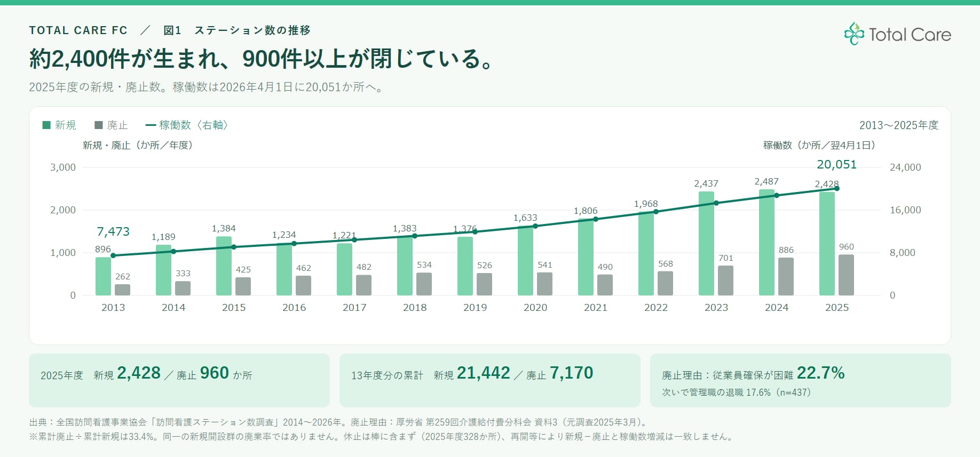
Task: Click the "16,000" right axis tick label
Action: coord(905,210)
